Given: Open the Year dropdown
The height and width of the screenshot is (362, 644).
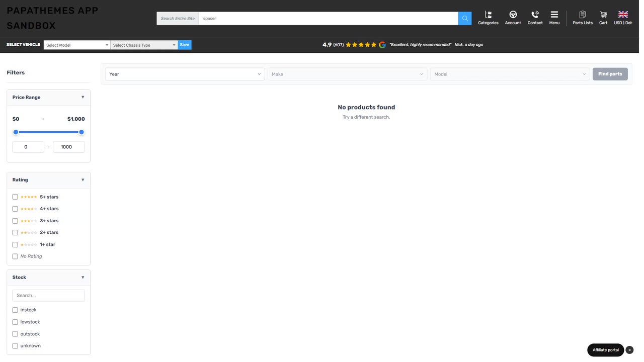Looking at the screenshot, I should 185,74.
